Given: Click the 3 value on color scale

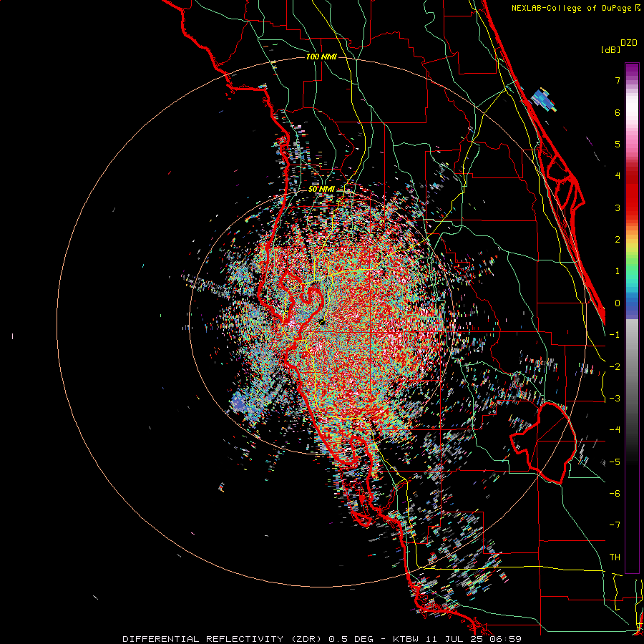Looking at the screenshot, I should pos(618,208).
